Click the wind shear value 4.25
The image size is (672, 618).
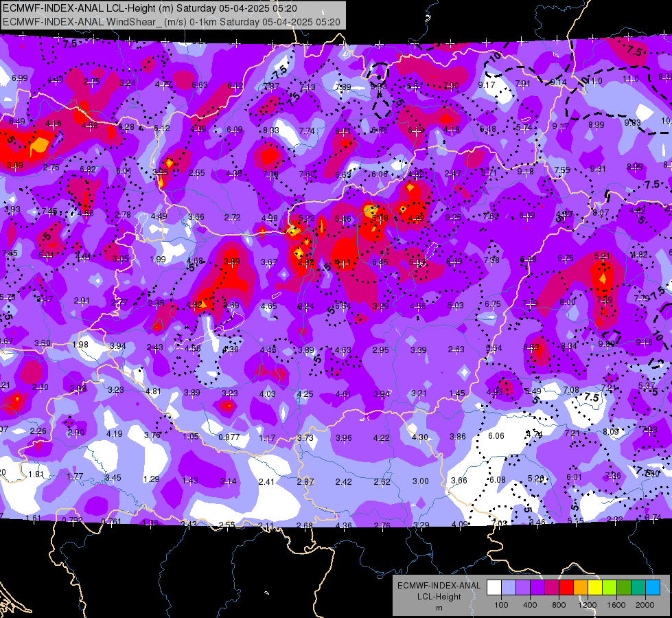305,393
